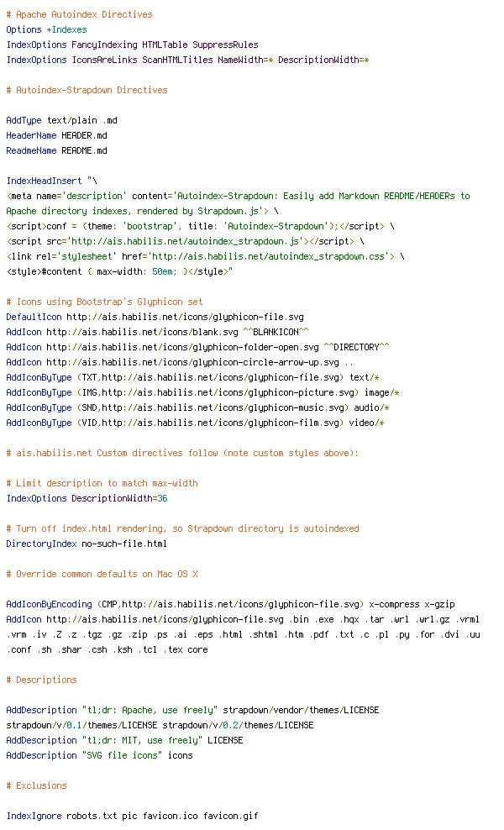Click the 'IndexIgnore robots.txt pic favicon.ico' line
This screenshot has height=830, width=504.
click(x=133, y=817)
